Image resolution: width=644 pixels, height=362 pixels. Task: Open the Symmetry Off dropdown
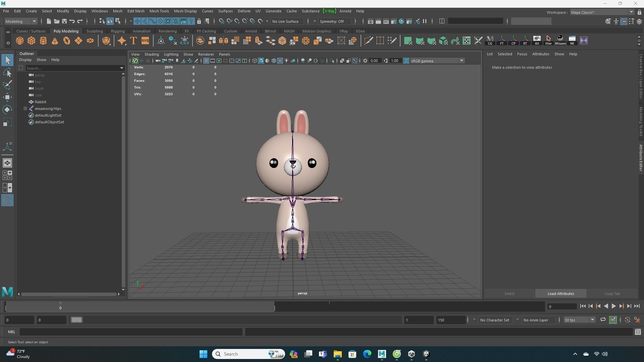(334, 21)
